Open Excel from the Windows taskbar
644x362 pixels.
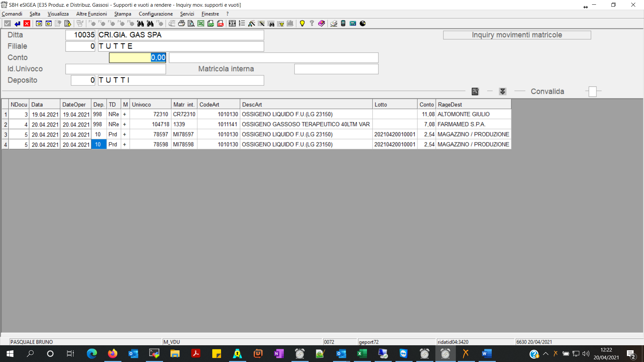pyautogui.click(x=362, y=354)
